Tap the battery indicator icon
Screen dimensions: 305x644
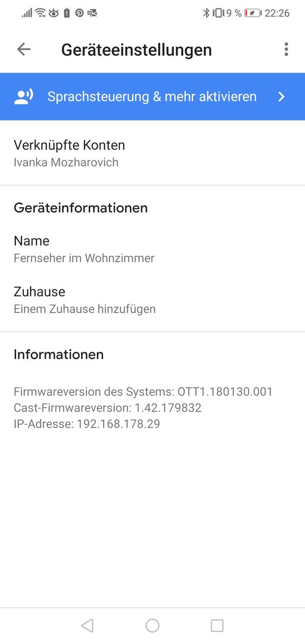pyautogui.click(x=253, y=13)
